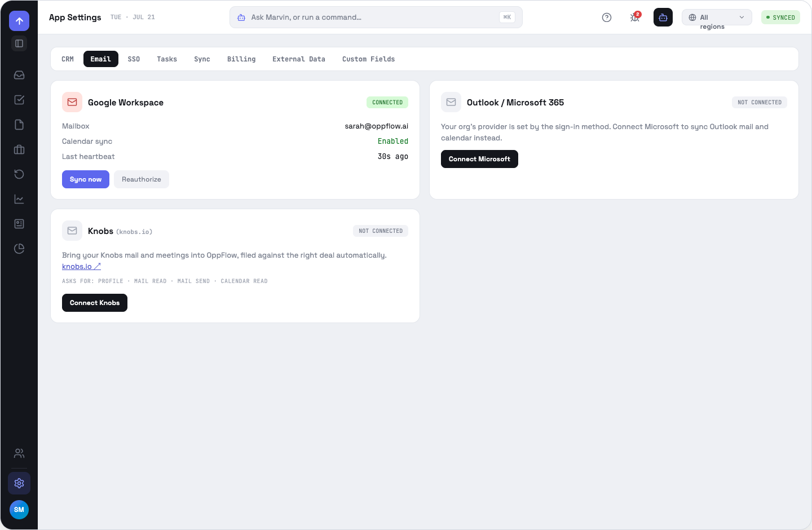Click the Last heartbeat '30s ago' value

tap(393, 157)
